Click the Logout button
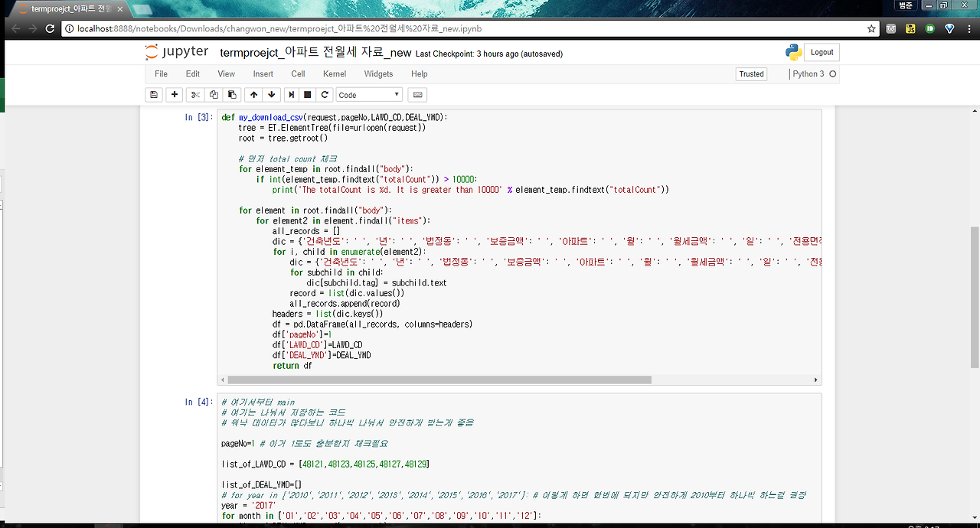 click(822, 52)
